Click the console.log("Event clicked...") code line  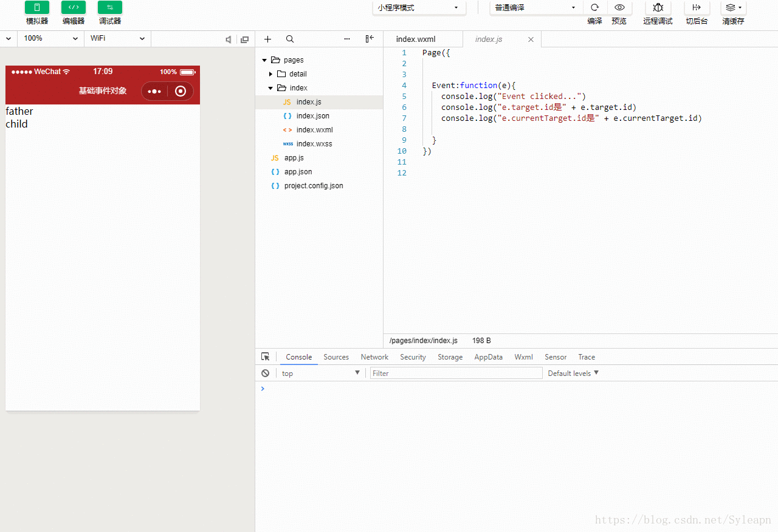[513, 96]
